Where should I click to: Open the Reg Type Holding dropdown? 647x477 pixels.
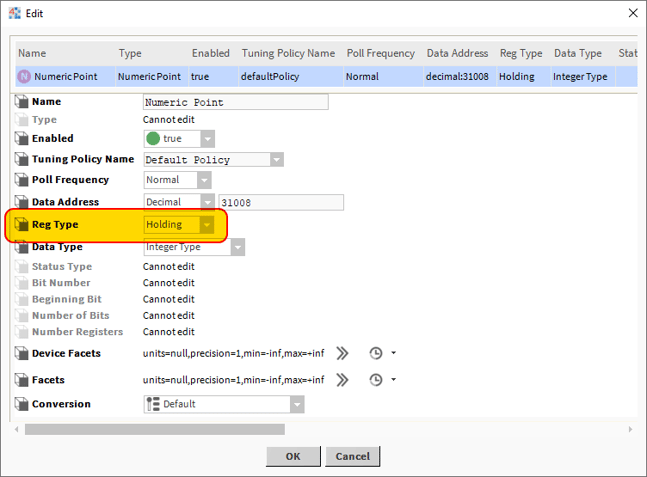pyautogui.click(x=207, y=225)
